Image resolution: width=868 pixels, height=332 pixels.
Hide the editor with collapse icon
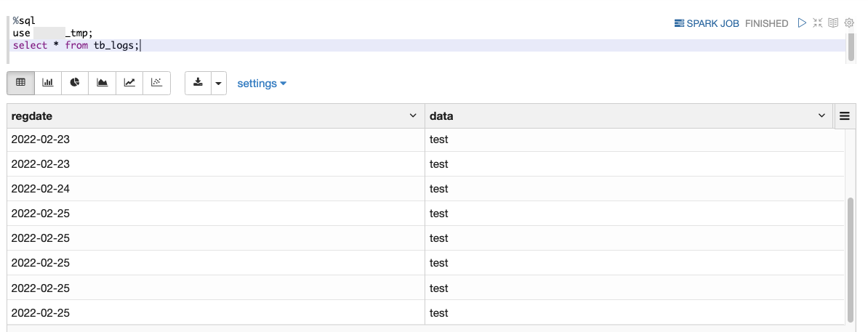pyautogui.click(x=818, y=23)
